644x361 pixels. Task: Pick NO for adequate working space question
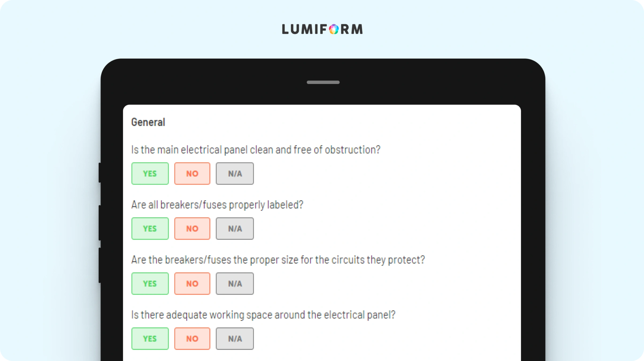[x=192, y=339]
